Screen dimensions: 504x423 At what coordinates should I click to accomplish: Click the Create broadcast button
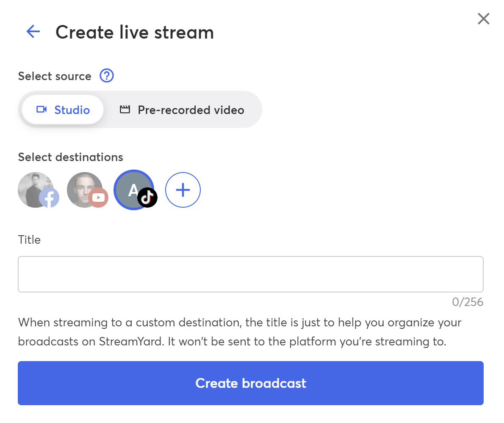(x=251, y=383)
